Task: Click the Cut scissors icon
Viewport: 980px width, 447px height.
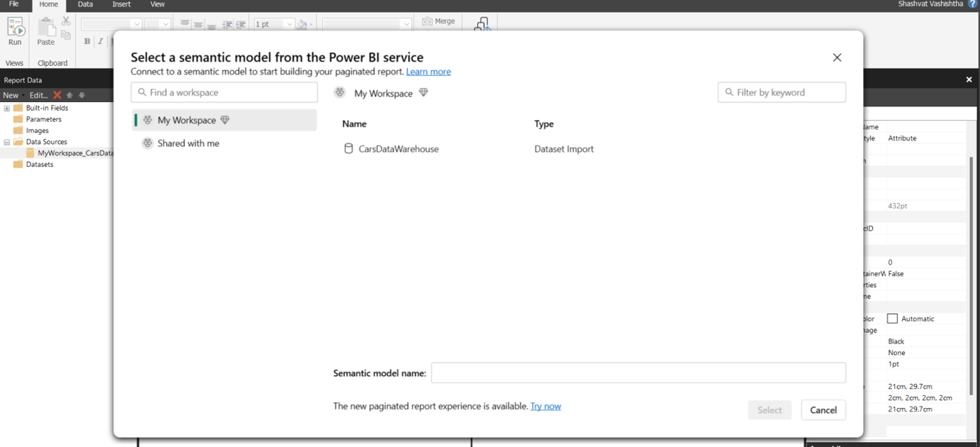Action: pos(66,19)
